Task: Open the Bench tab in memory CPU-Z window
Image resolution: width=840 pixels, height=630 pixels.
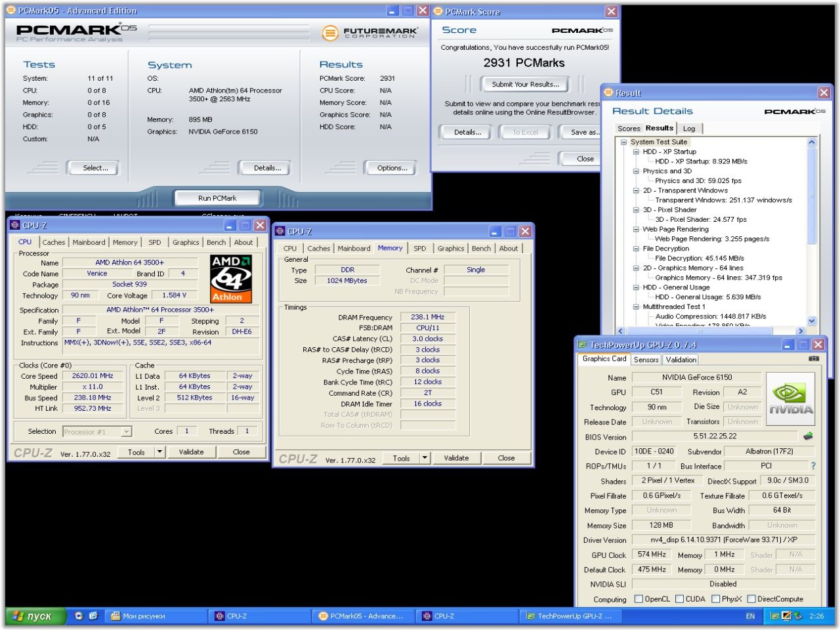Action: (481, 248)
